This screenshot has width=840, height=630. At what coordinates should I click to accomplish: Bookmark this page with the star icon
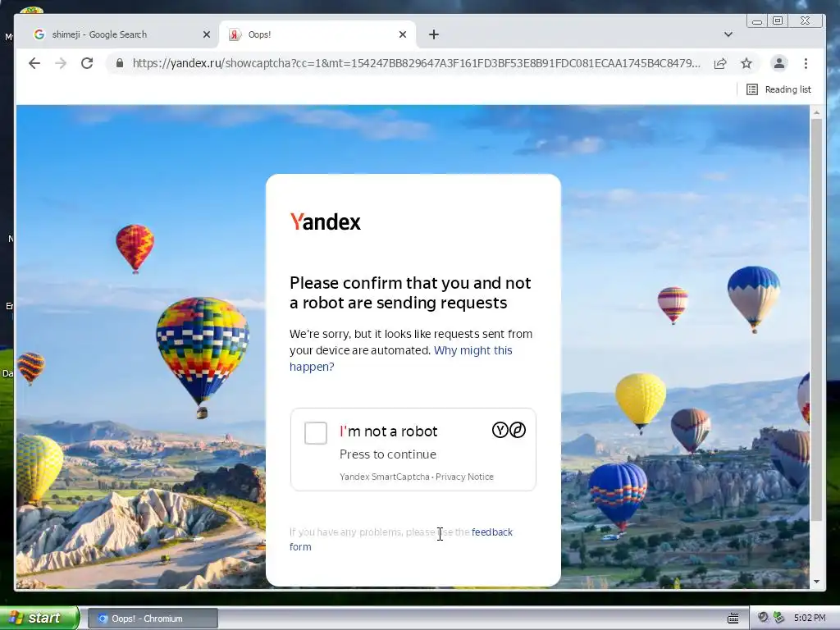746,63
